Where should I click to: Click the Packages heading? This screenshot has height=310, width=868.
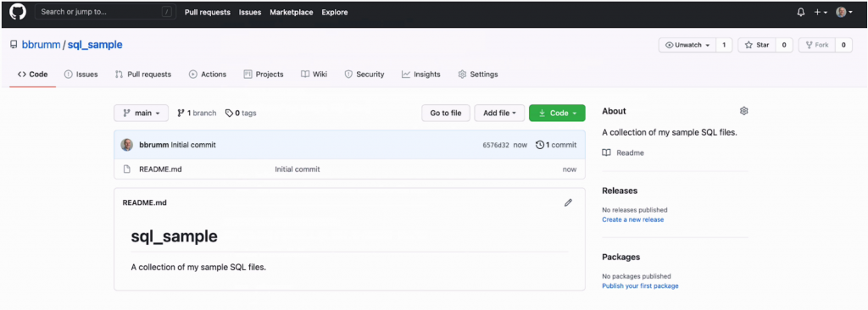(x=621, y=257)
